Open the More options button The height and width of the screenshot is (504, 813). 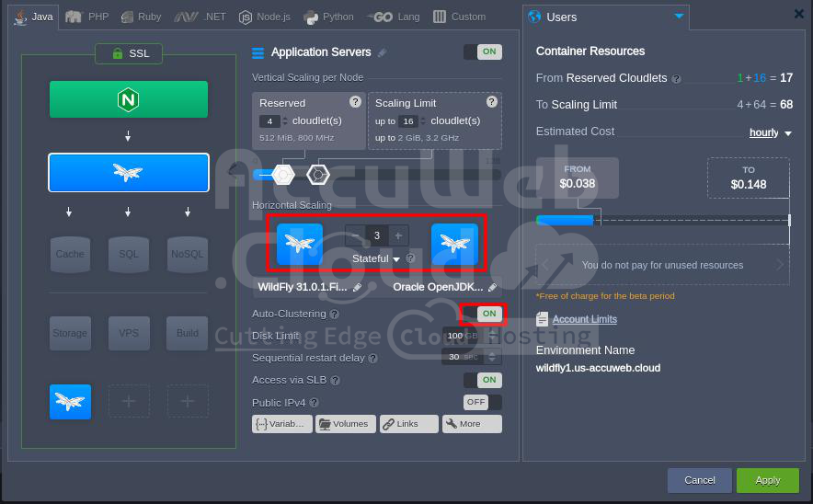point(472,424)
